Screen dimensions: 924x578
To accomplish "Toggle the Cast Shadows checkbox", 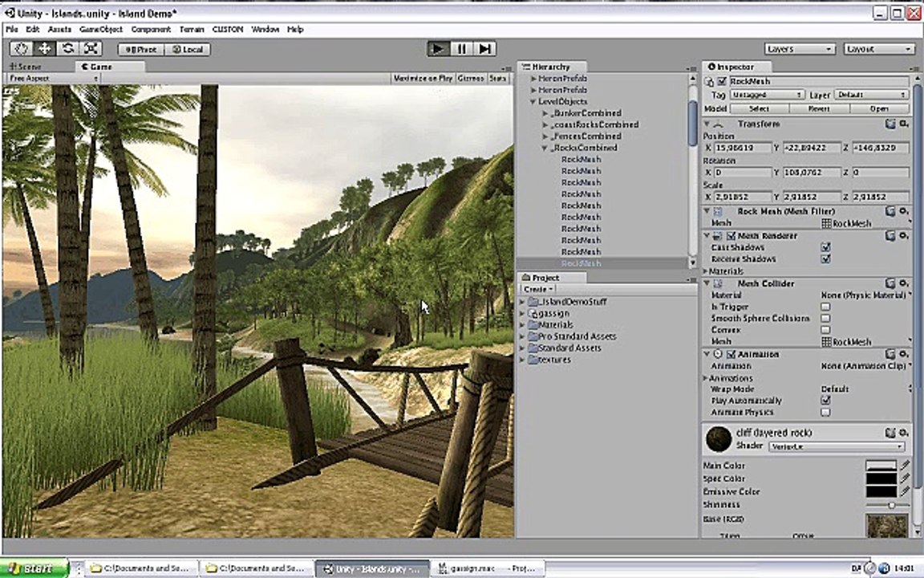I will coord(825,247).
